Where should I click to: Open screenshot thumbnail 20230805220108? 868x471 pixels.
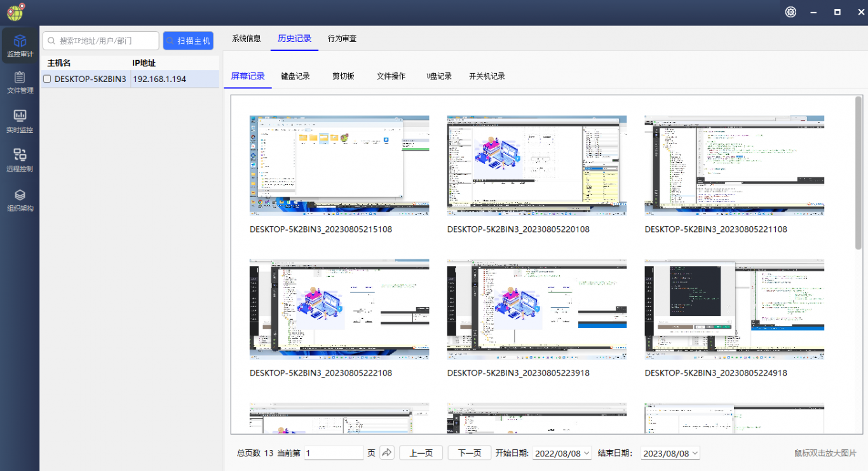[537, 165]
